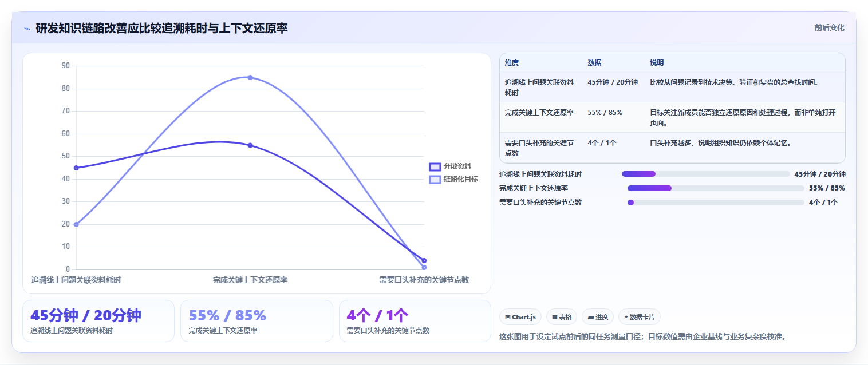Click the 数据 table column header
868x365 pixels.
tap(594, 63)
